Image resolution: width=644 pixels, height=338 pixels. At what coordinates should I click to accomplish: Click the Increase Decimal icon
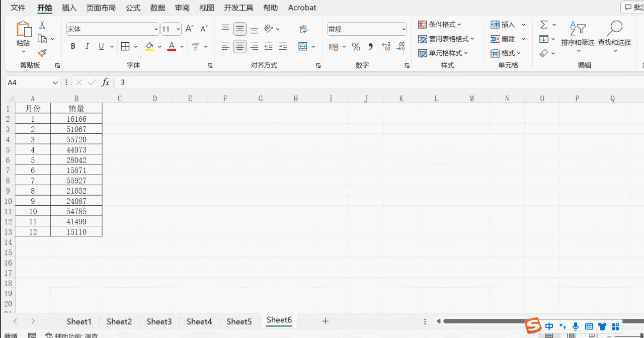click(386, 47)
